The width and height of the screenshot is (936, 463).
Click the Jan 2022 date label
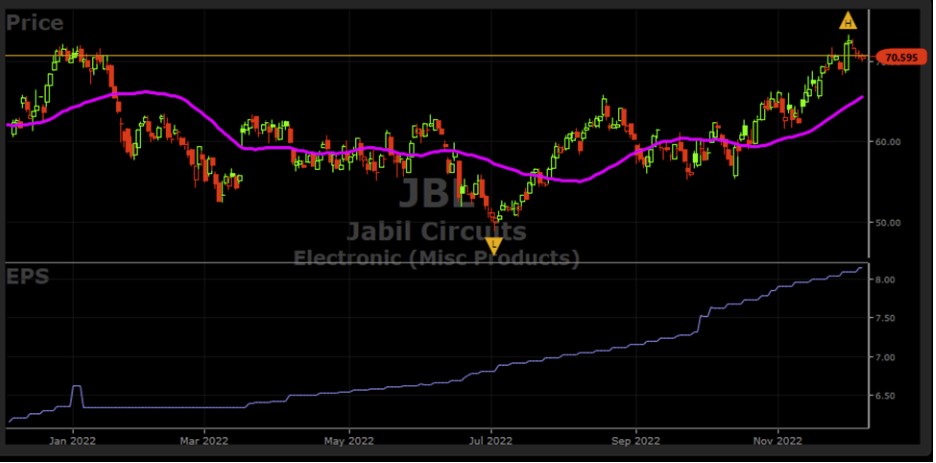[73, 440]
